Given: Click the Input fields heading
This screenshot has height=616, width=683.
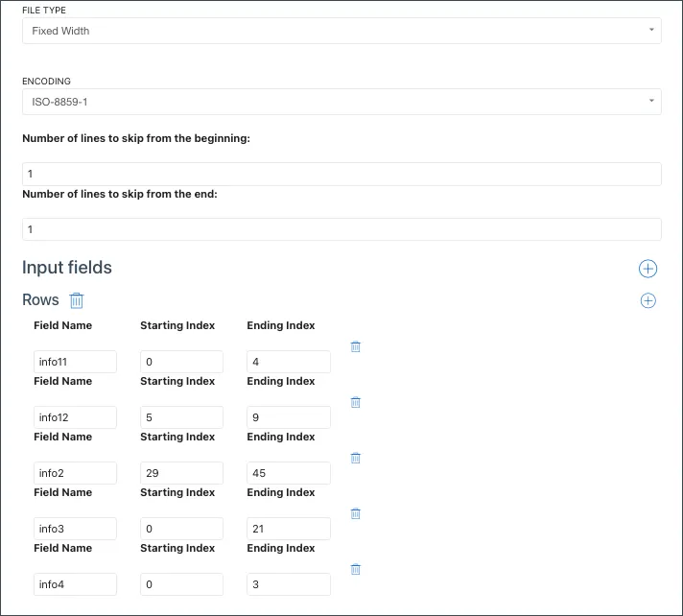Looking at the screenshot, I should pyautogui.click(x=67, y=268).
